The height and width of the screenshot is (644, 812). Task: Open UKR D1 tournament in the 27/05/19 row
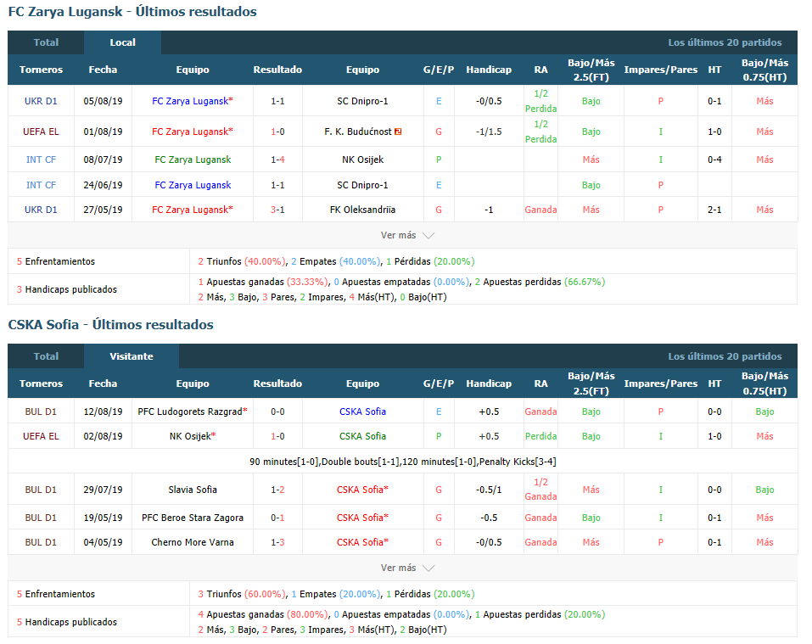(41, 210)
